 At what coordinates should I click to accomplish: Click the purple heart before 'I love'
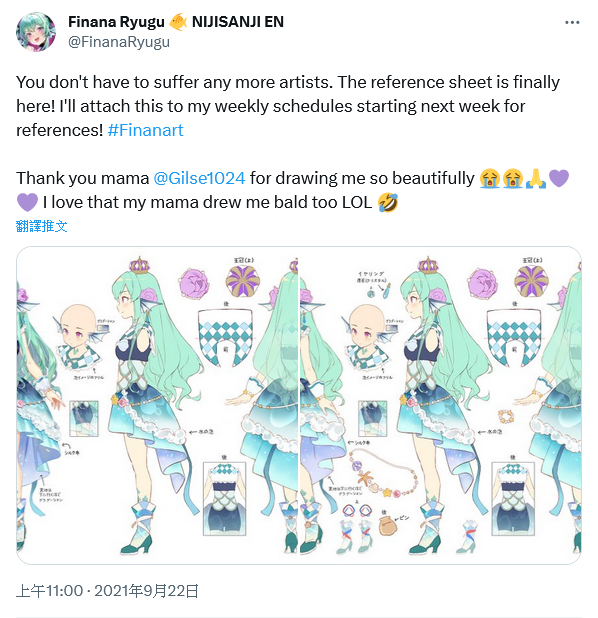pyautogui.click(x=27, y=203)
